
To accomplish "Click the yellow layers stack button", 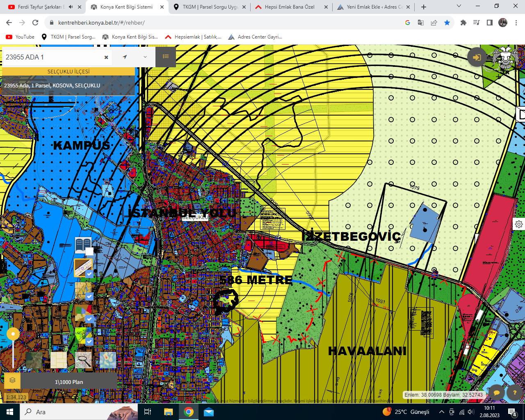I will click(x=12, y=380).
